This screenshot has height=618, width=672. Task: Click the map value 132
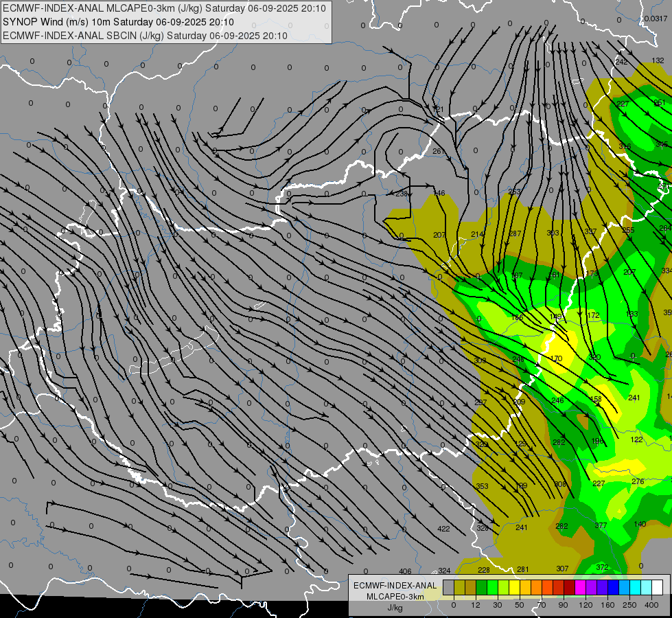tap(658, 60)
